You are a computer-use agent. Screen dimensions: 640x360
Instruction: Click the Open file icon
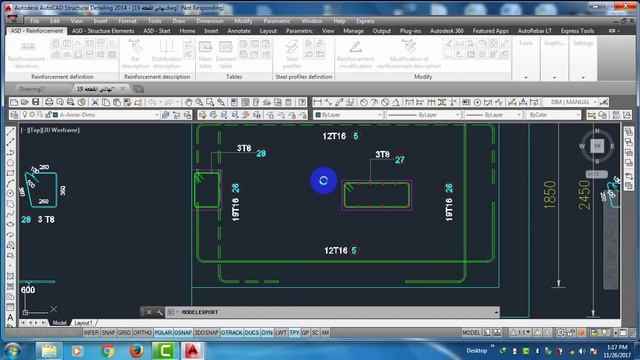point(24,102)
